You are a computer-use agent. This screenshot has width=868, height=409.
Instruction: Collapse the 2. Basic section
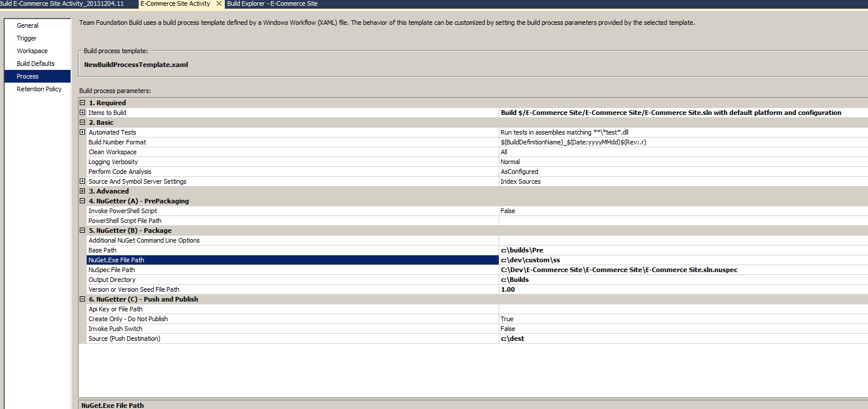83,122
